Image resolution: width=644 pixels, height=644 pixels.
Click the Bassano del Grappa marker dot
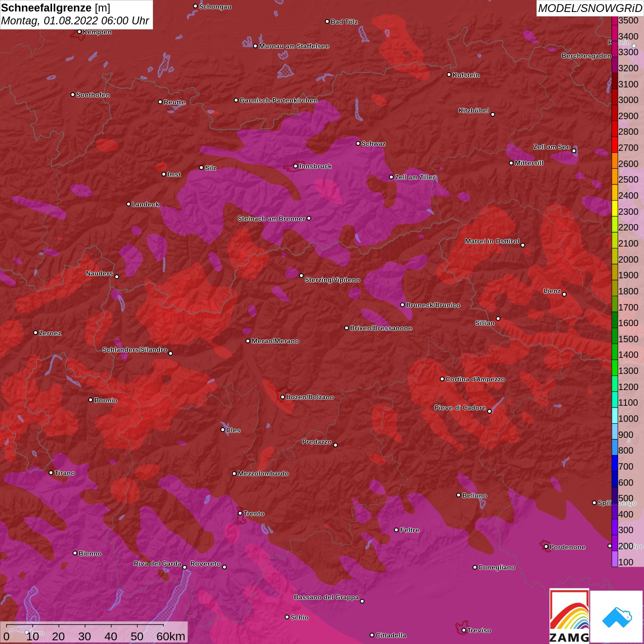pyautogui.click(x=362, y=601)
